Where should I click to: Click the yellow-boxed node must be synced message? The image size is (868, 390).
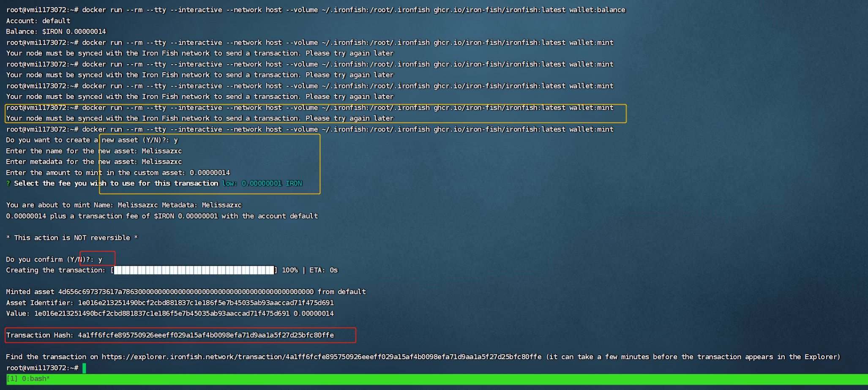click(x=199, y=119)
